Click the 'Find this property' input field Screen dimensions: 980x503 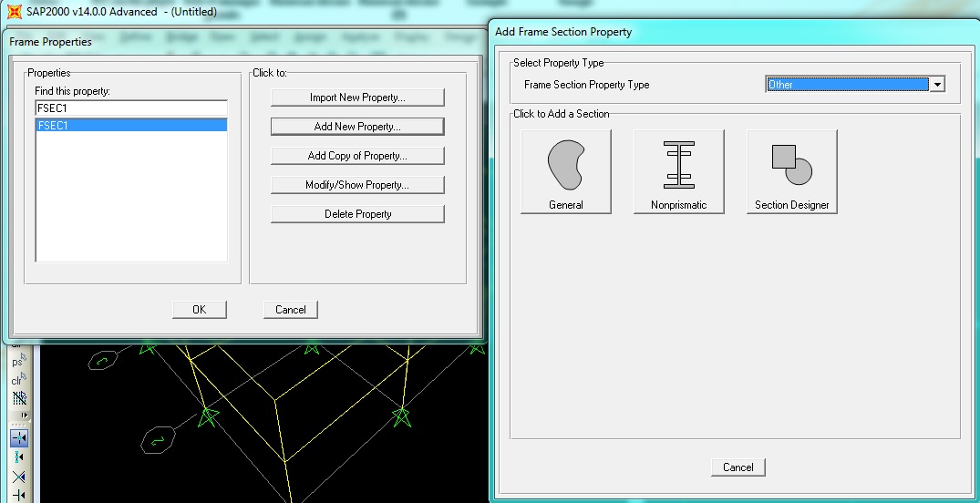[x=131, y=108]
